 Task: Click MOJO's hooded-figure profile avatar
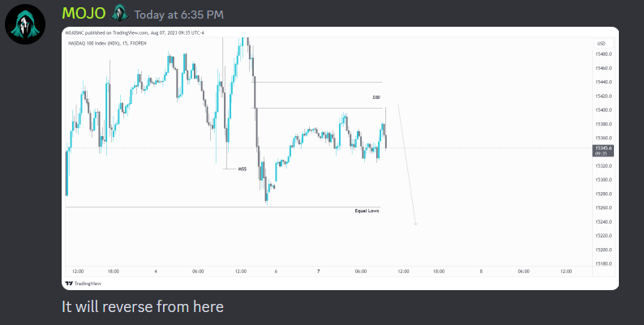click(x=25, y=24)
